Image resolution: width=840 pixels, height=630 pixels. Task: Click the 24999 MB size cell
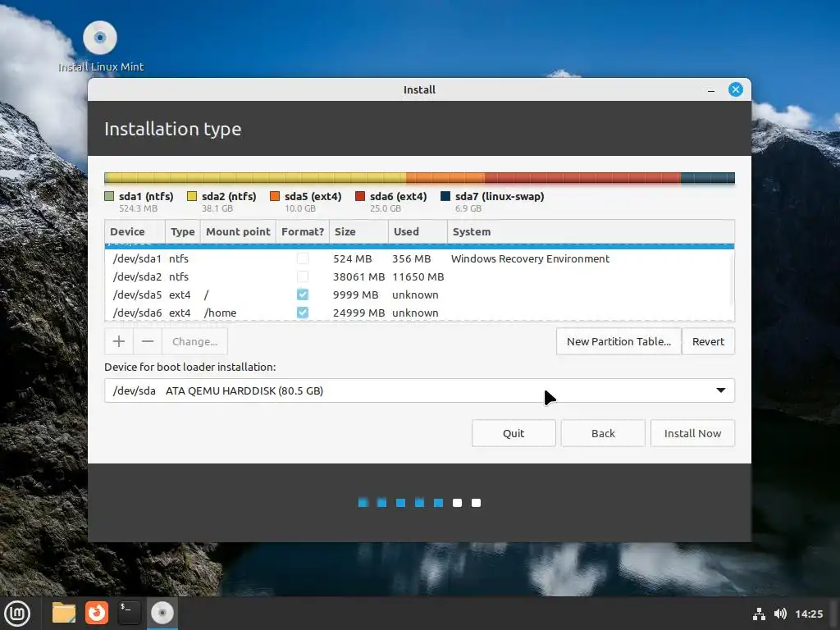(x=358, y=313)
